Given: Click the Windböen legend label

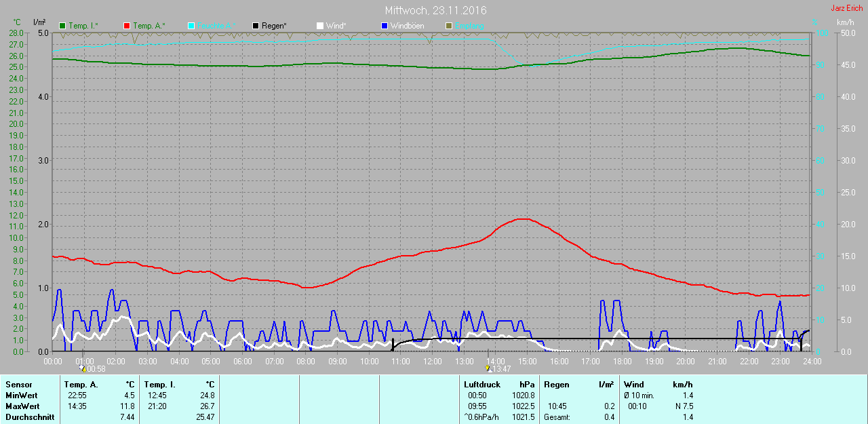Looking at the screenshot, I should [408, 26].
